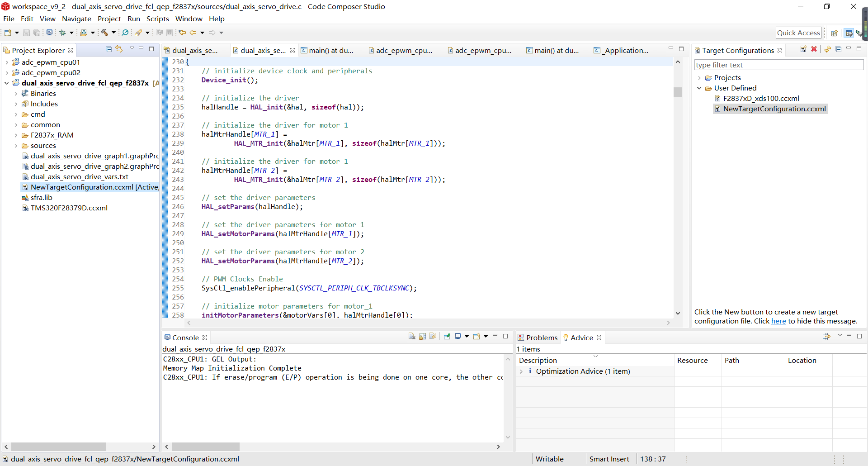Select TMS320F28379D.ccxml in Project Explorer
Screen dimensions: 868x466
tap(65, 208)
